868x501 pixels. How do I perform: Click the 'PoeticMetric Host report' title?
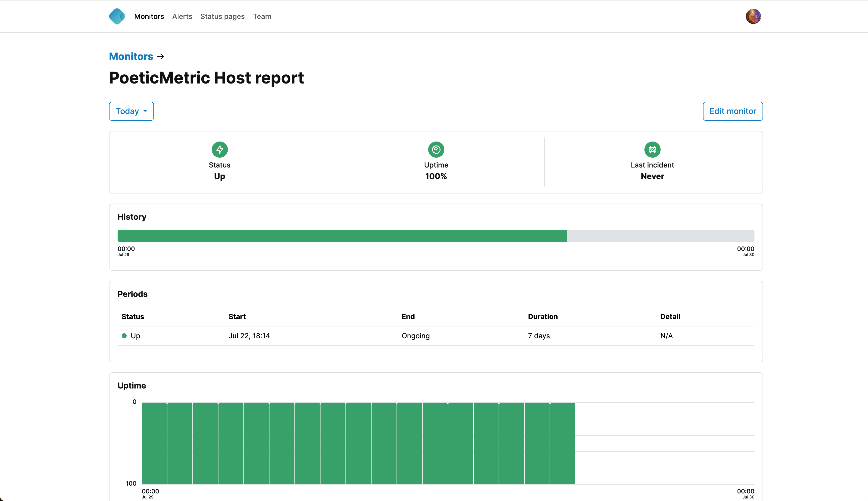point(206,78)
